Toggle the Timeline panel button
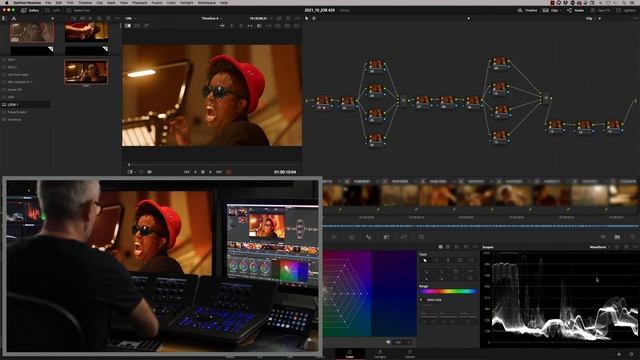Image resolution: width=640 pixels, height=360 pixels. click(x=527, y=10)
